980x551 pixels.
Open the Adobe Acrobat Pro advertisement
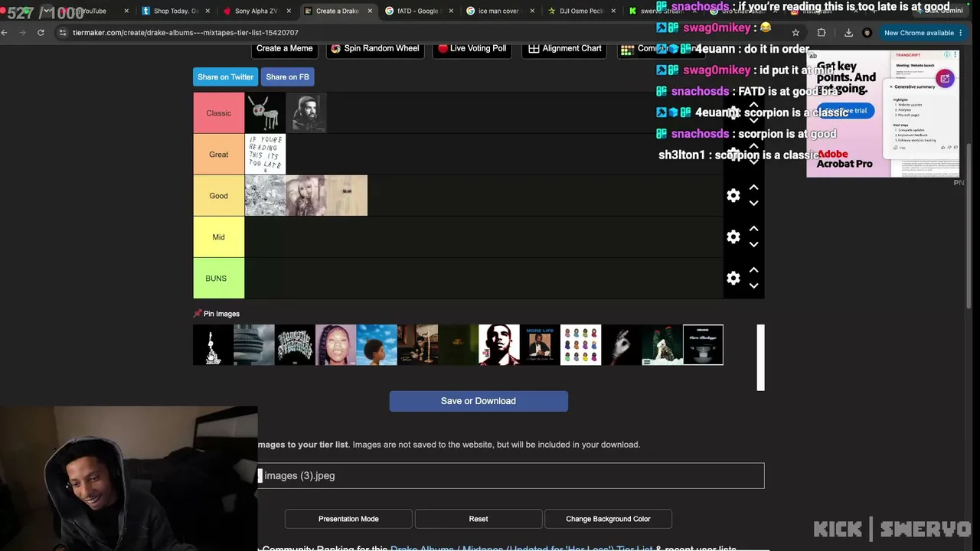882,114
